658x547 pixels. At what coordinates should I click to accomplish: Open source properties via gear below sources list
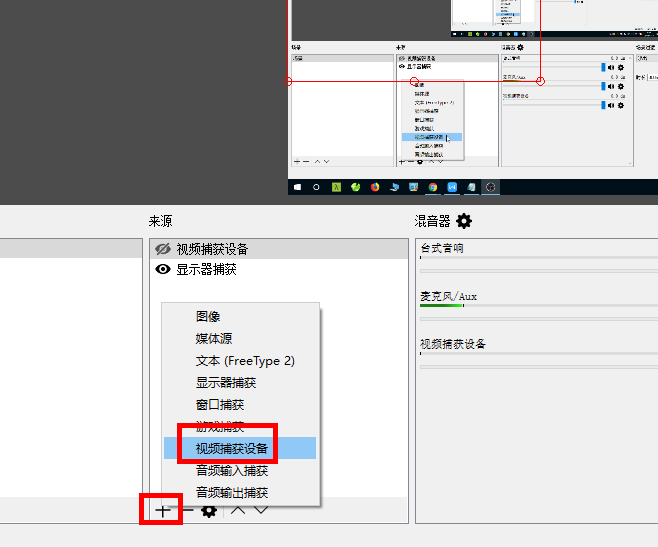coord(209,510)
